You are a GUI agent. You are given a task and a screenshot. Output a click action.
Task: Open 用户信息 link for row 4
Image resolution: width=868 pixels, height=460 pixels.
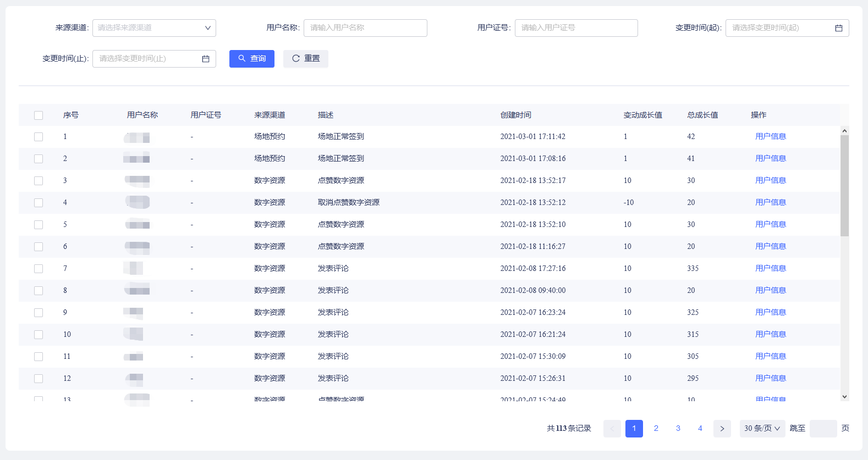tap(771, 203)
